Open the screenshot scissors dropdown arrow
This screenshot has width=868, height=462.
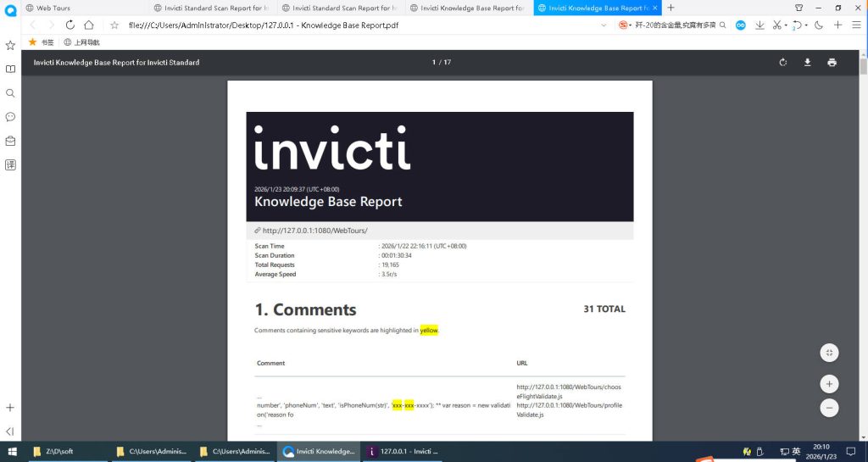(787, 25)
